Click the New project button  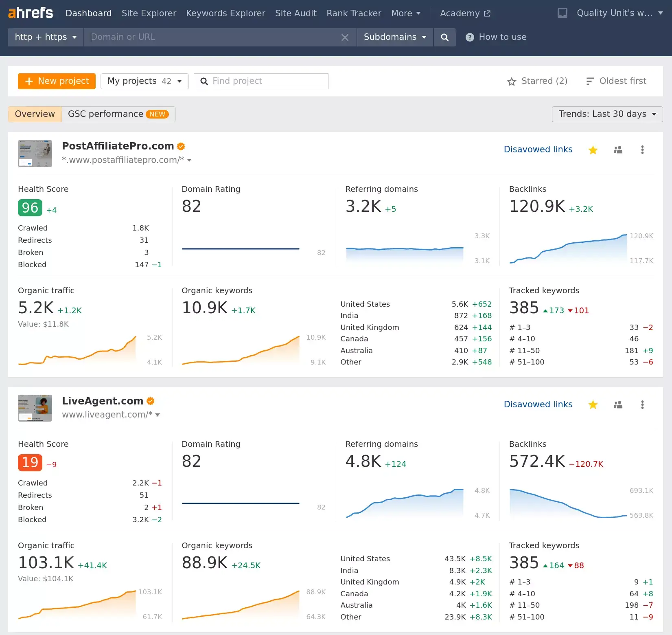56,81
